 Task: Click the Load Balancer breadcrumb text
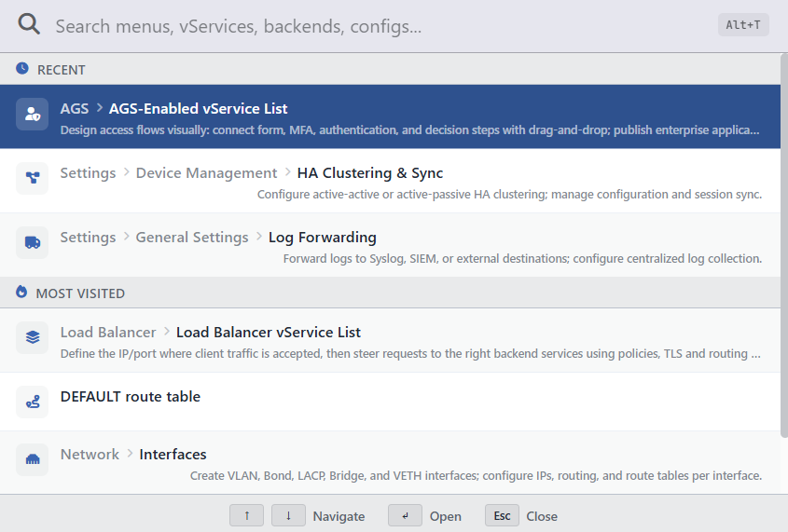point(108,333)
